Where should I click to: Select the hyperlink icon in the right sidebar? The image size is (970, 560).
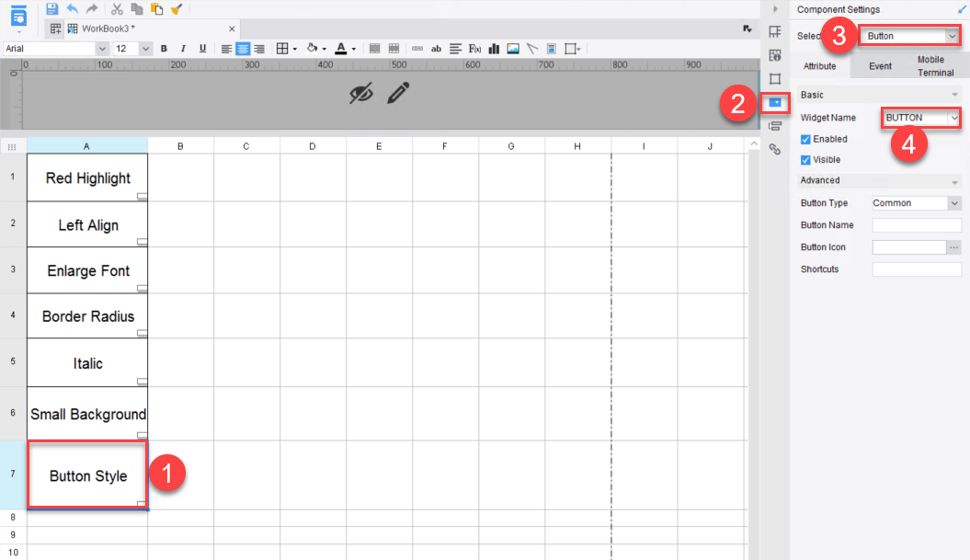coord(775,149)
